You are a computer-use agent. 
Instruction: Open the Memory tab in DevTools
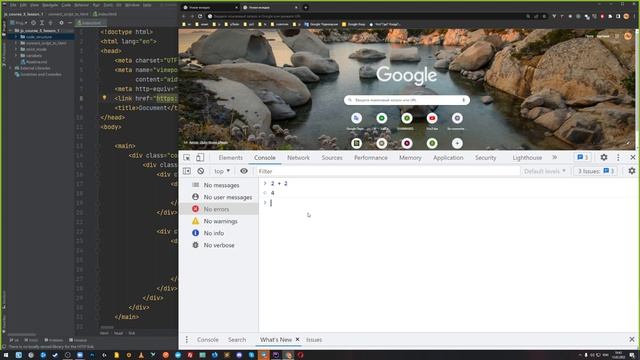tap(410, 158)
